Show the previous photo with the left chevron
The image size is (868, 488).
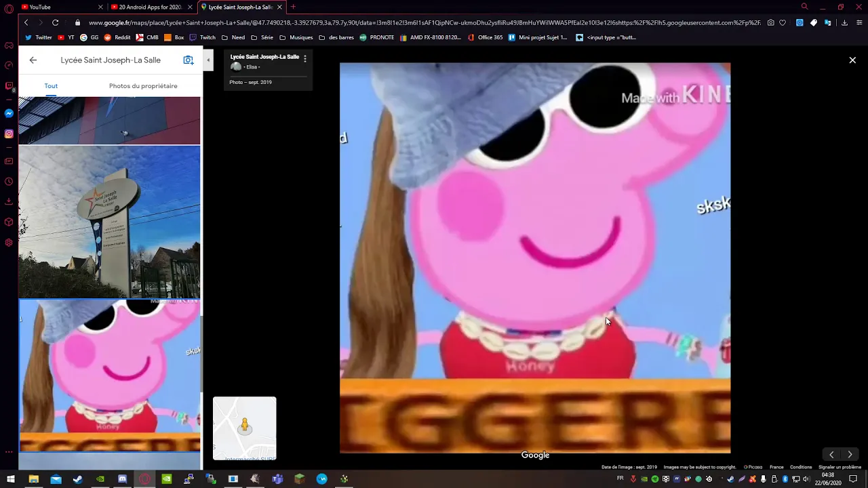tap(831, 455)
